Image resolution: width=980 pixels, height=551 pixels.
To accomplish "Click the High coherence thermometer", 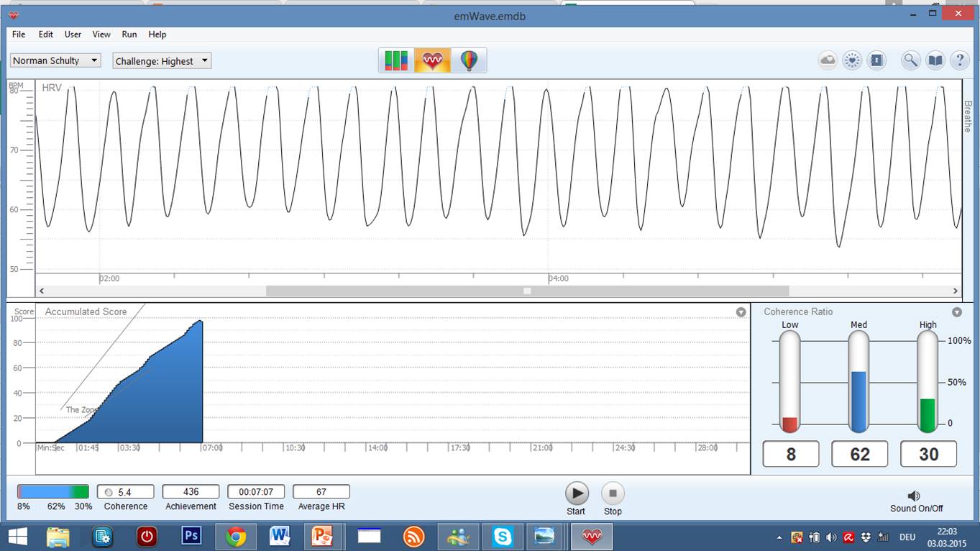I will pyautogui.click(x=928, y=382).
